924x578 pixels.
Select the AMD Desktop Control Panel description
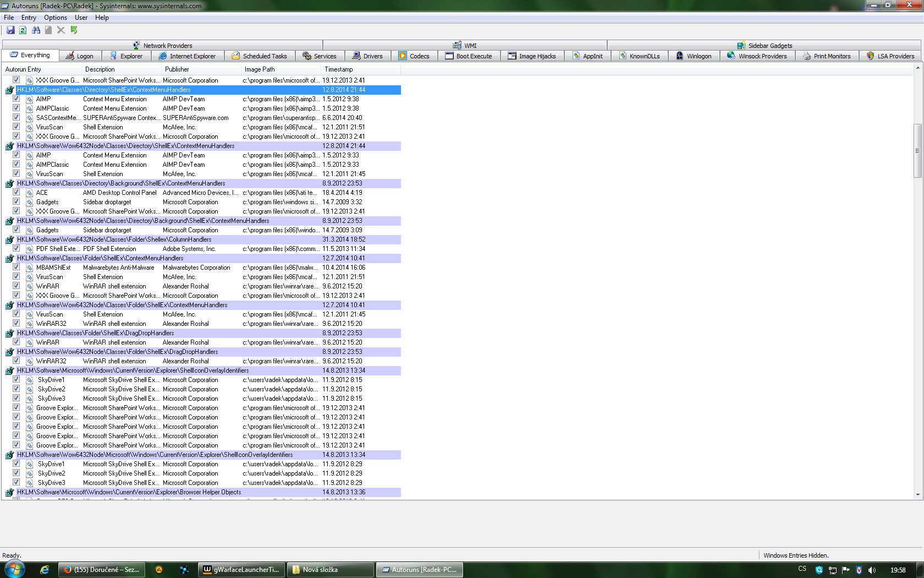(120, 193)
